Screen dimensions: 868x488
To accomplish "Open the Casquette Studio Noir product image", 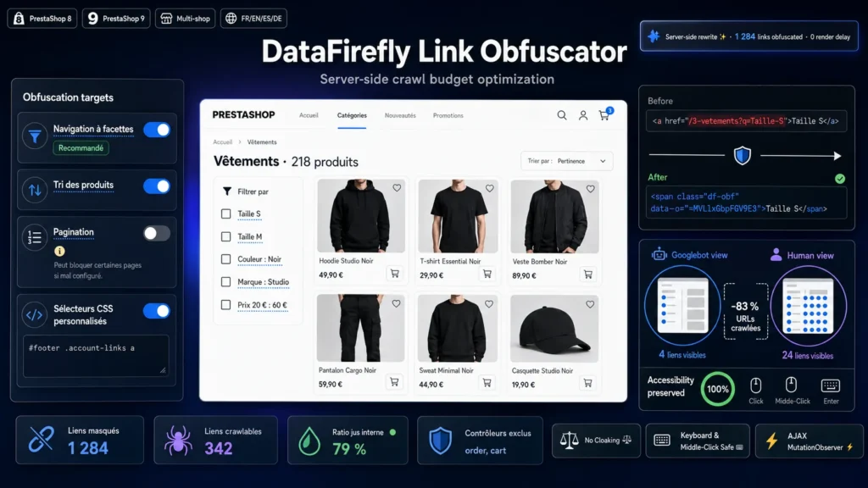I will coord(554,329).
